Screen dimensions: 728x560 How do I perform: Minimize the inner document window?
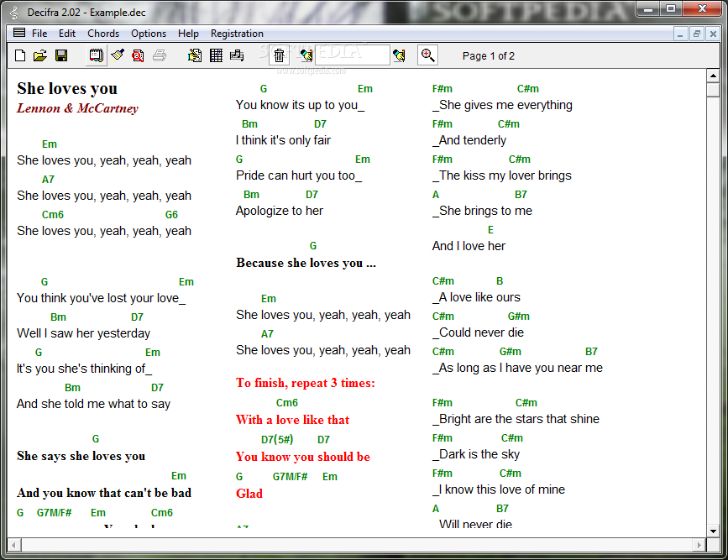(680, 34)
